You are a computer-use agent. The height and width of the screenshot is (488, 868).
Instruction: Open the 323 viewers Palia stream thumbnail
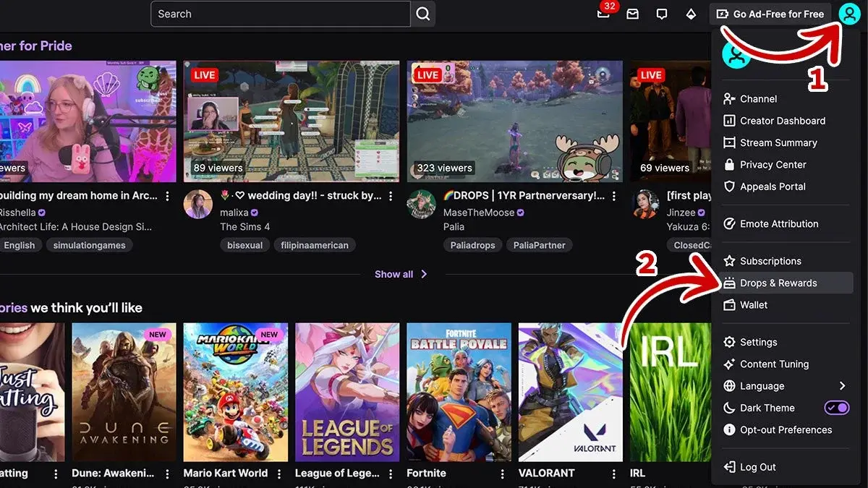pyautogui.click(x=515, y=121)
